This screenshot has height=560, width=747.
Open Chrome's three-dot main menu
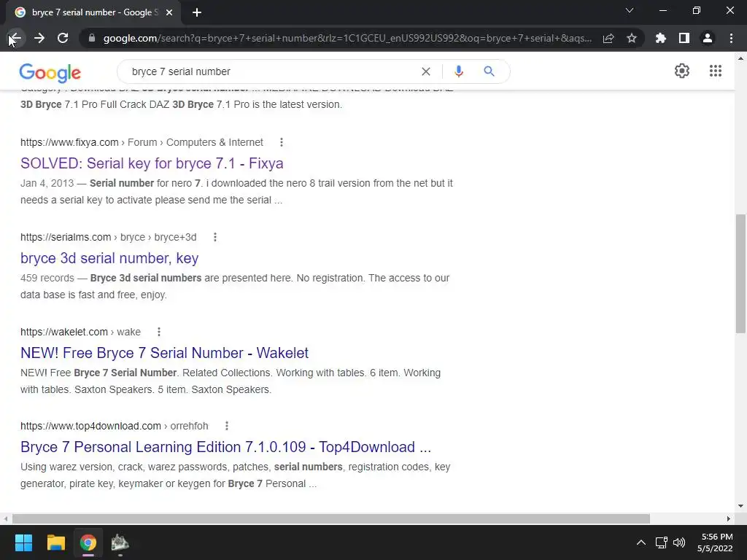click(731, 38)
